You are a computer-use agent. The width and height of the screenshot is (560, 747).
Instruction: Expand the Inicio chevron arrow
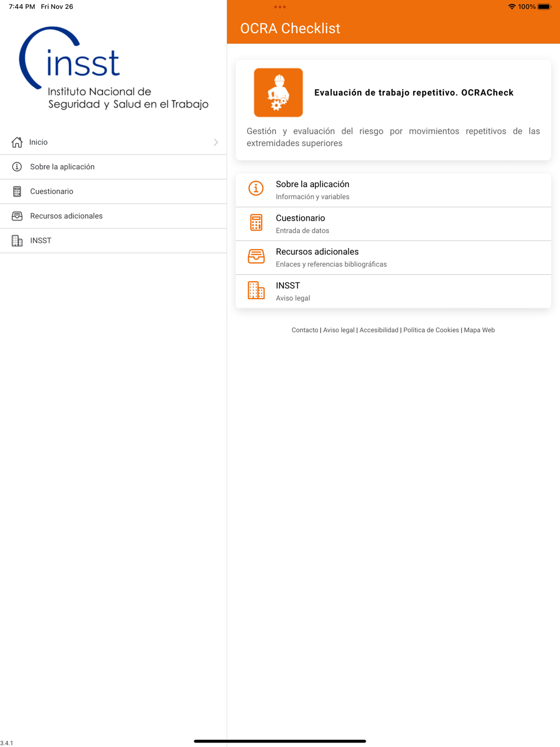(216, 142)
